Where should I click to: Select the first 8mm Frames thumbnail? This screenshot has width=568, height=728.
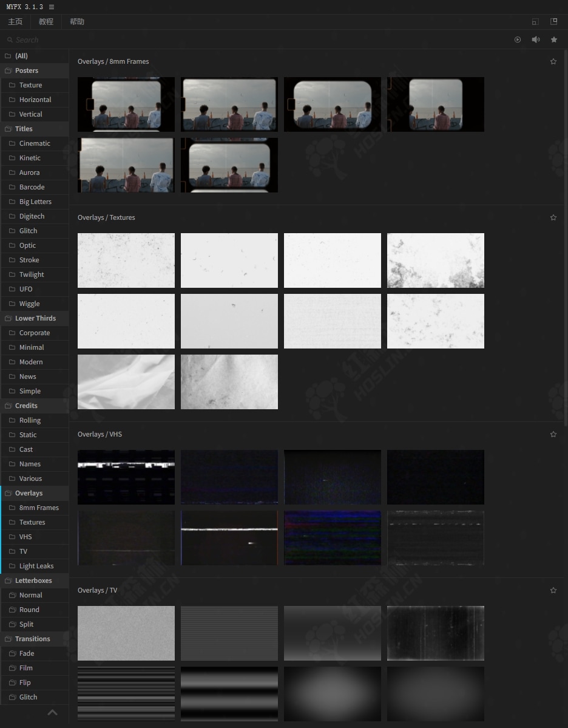[x=126, y=104]
